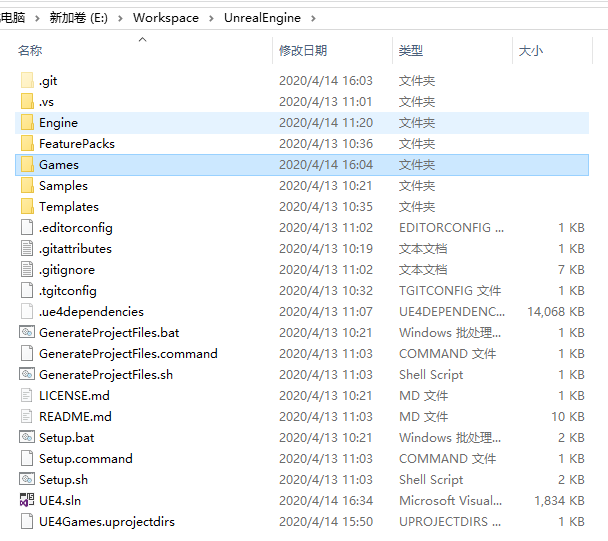Select the file name Setup.bat
608x541 pixels.
[66, 437]
